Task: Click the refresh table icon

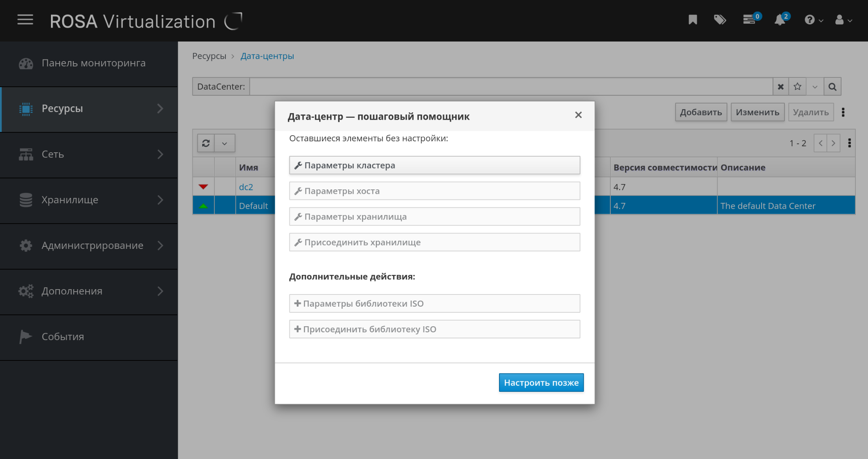Action: 206,143
